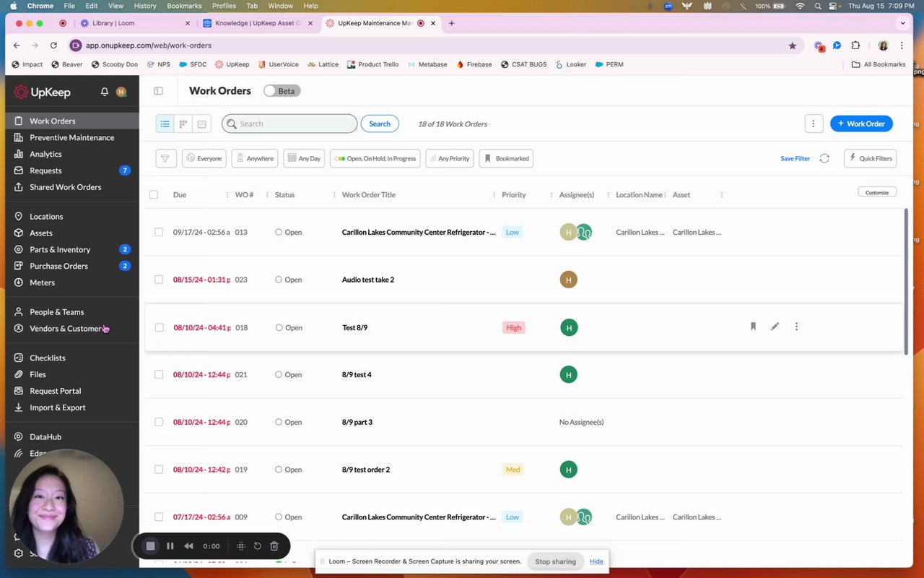Open the notifications bell in UpKeep sidebar
This screenshot has height=578, width=924.
click(x=105, y=92)
